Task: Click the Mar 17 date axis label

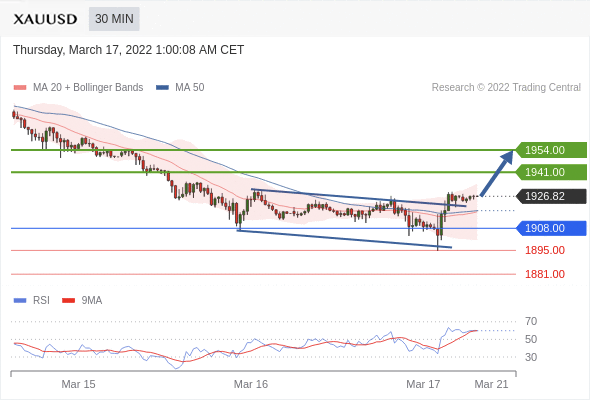Action: [423, 384]
